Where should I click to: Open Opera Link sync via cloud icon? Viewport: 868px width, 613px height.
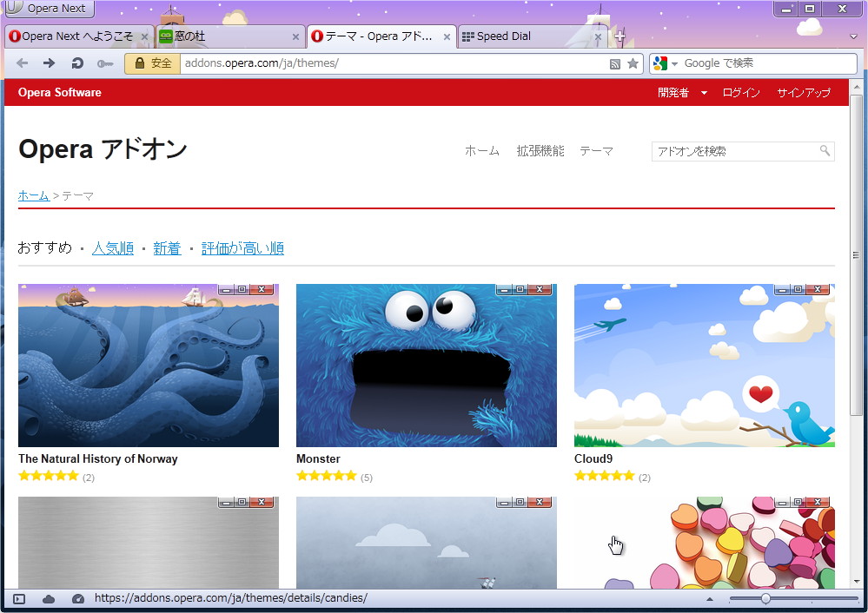click(49, 598)
